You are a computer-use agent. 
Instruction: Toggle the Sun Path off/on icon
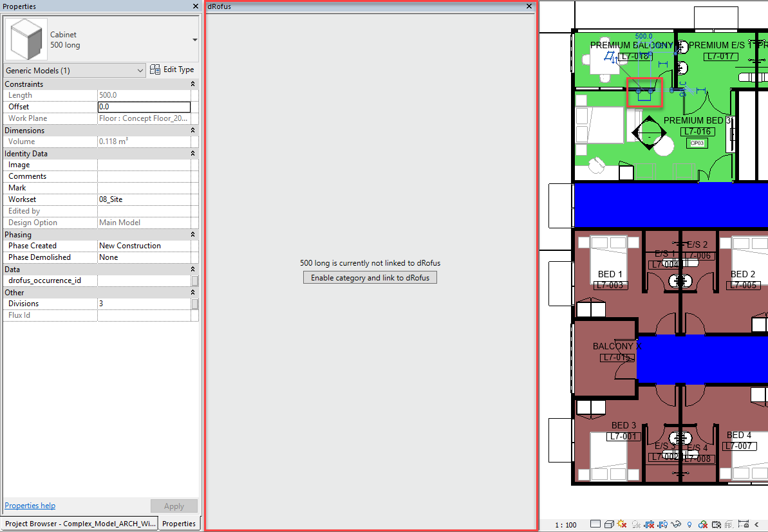[x=622, y=524]
